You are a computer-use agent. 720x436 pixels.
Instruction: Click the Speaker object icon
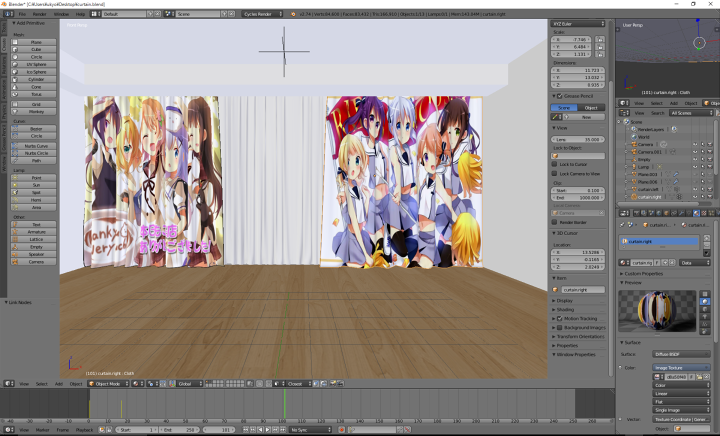[15, 254]
